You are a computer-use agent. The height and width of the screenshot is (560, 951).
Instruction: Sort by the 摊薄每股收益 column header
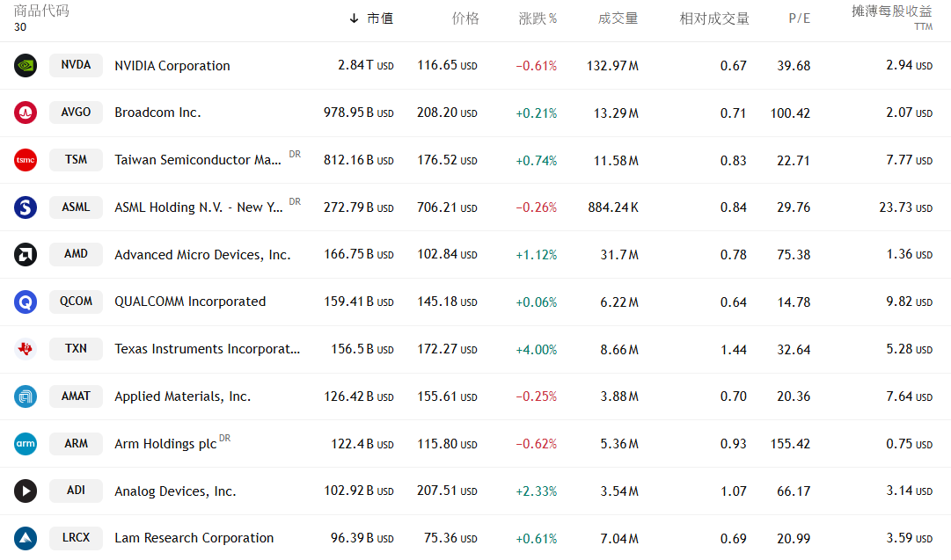[891, 11]
